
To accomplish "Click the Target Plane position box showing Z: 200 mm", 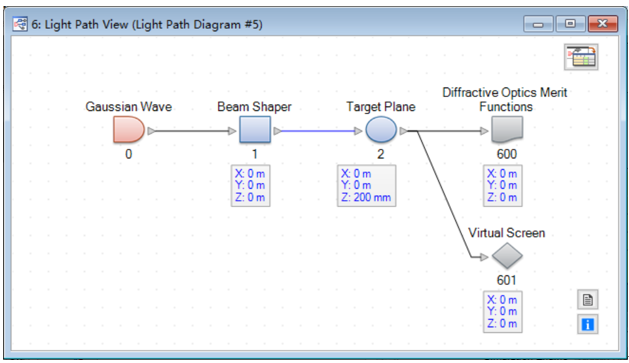I will [367, 186].
